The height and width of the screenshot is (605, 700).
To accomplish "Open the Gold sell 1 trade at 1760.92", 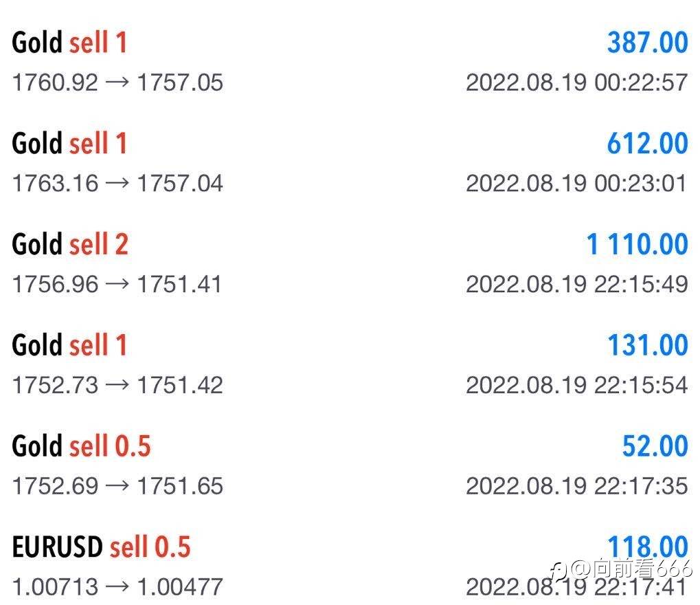I will (x=350, y=62).
